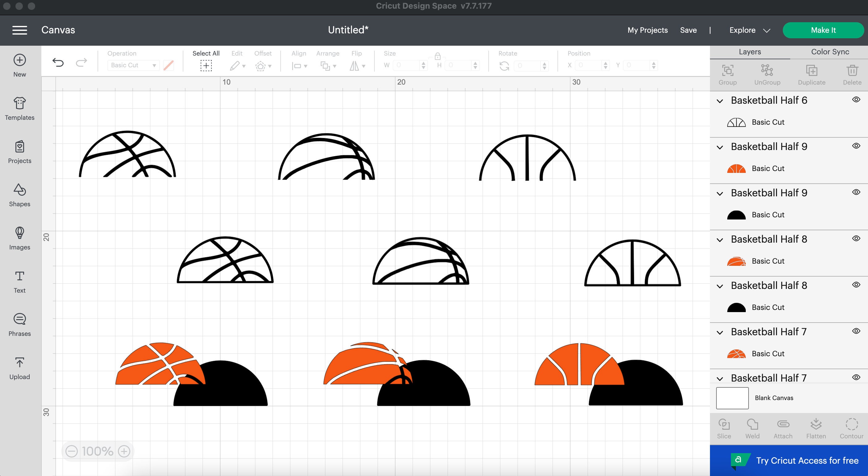
Task: Hide the Basketball Half 6 layer
Action: coord(856,100)
